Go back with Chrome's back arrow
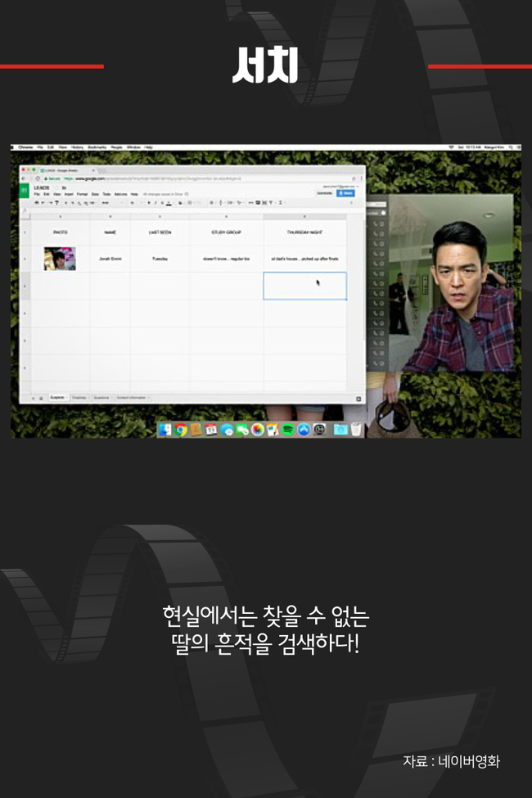This screenshot has height=798, width=532. click(x=25, y=178)
